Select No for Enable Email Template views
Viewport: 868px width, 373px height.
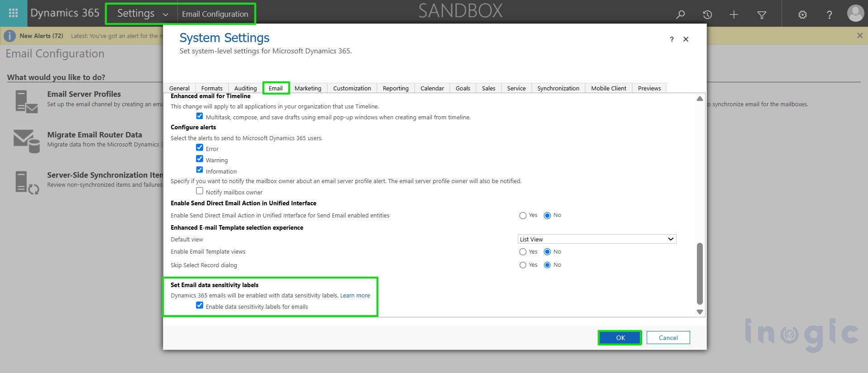547,252
